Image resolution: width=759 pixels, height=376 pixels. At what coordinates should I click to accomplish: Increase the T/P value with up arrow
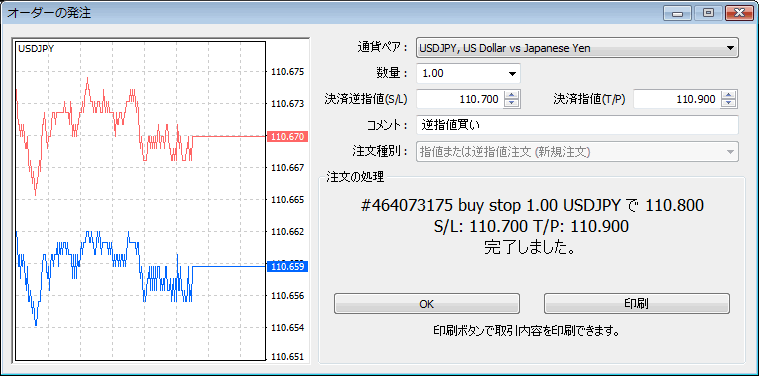(729, 95)
